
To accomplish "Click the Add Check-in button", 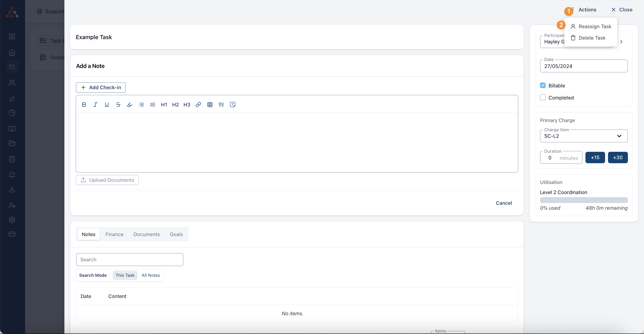I will click(101, 87).
